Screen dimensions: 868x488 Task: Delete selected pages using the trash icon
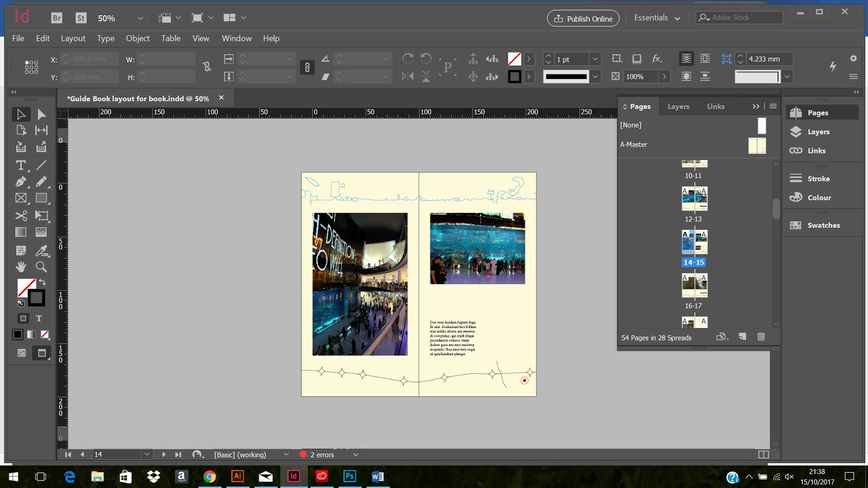coord(761,337)
